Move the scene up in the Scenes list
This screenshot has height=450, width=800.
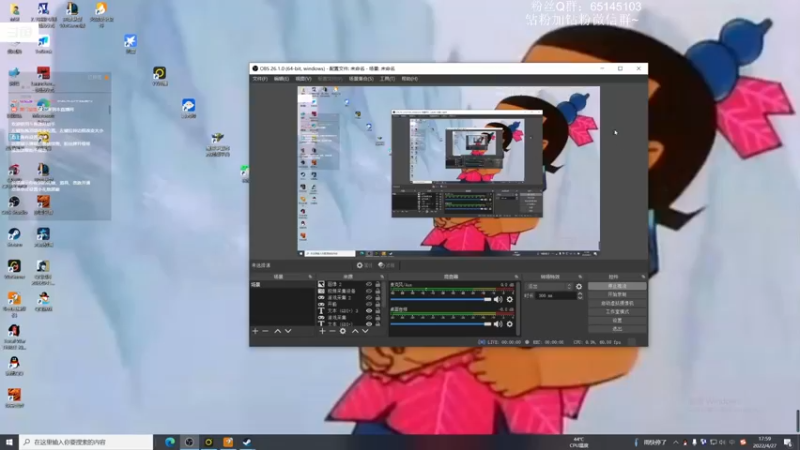coord(278,331)
